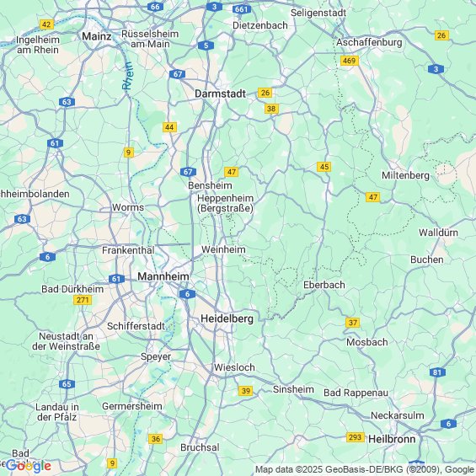Screen dimensions: 476x476
Task: Click the Heilbronn city label
Action: click(x=392, y=439)
